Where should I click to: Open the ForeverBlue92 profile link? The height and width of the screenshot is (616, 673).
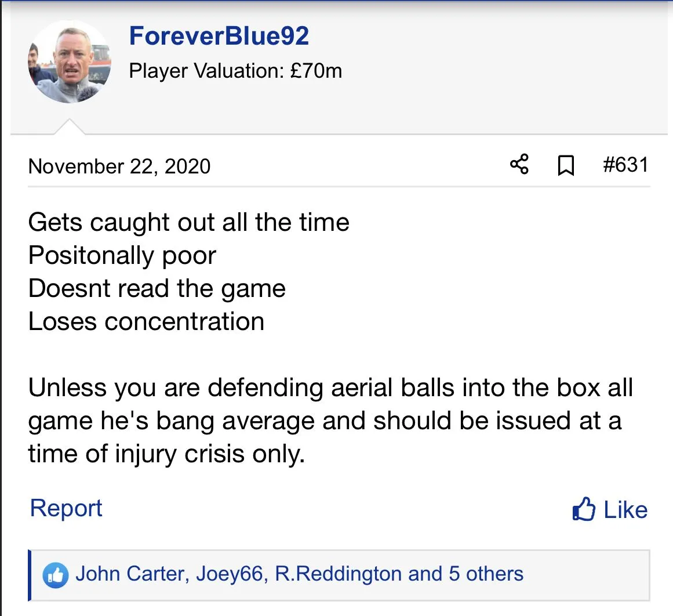(219, 36)
